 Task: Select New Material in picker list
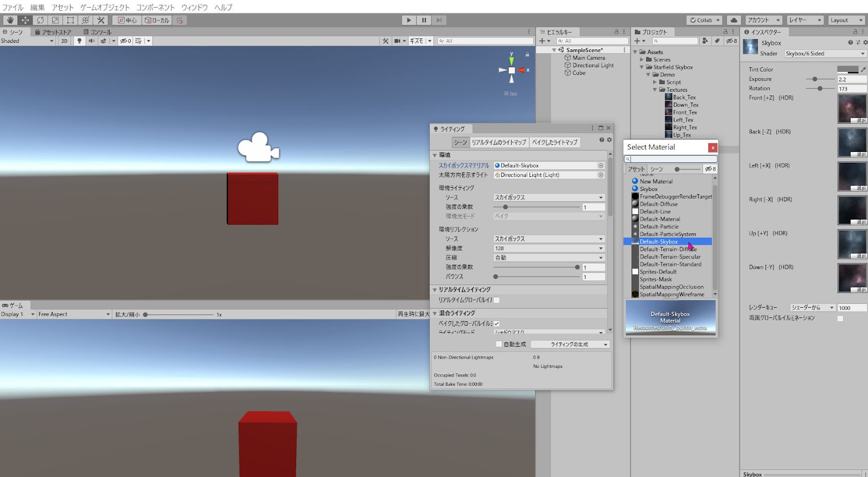[656, 181]
